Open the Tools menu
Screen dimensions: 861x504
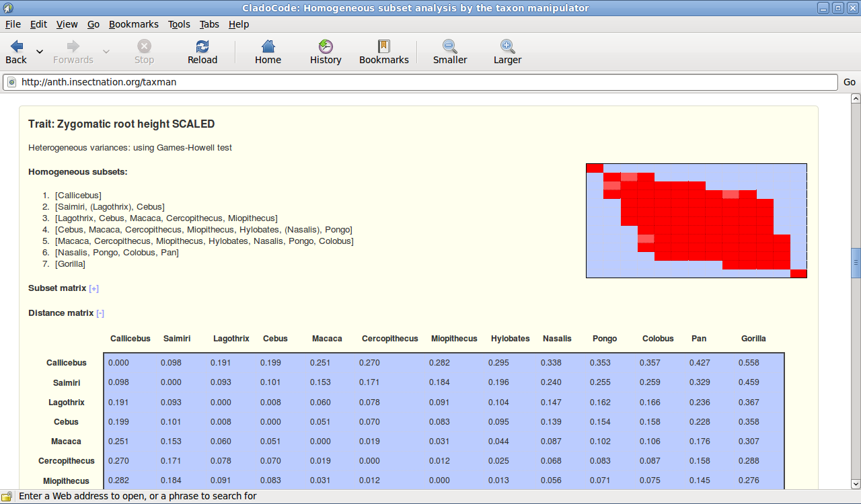click(x=179, y=24)
